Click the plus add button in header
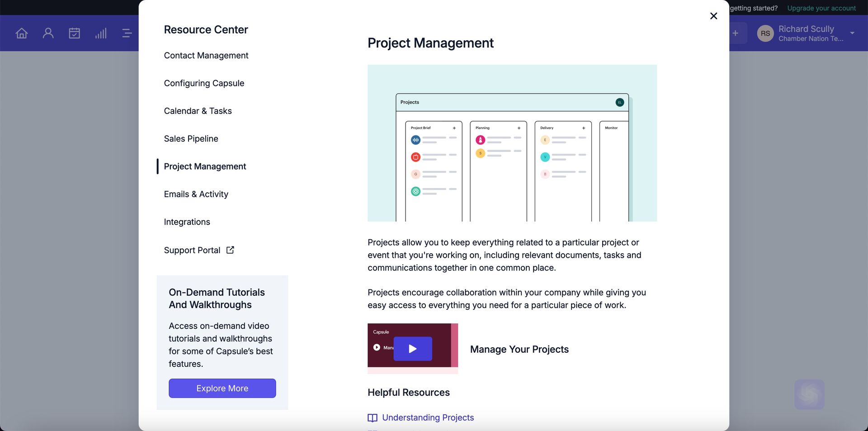 click(736, 33)
